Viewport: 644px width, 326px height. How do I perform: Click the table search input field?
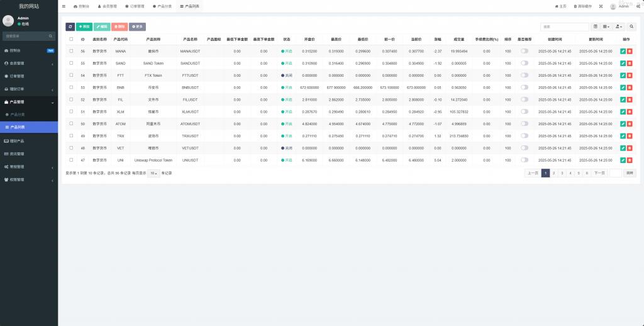564,27
